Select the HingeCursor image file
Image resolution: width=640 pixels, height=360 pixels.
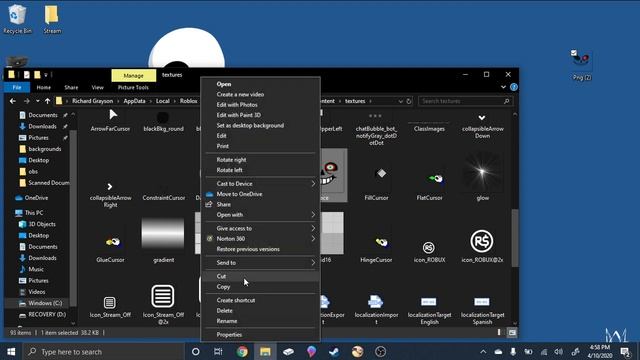376,249
